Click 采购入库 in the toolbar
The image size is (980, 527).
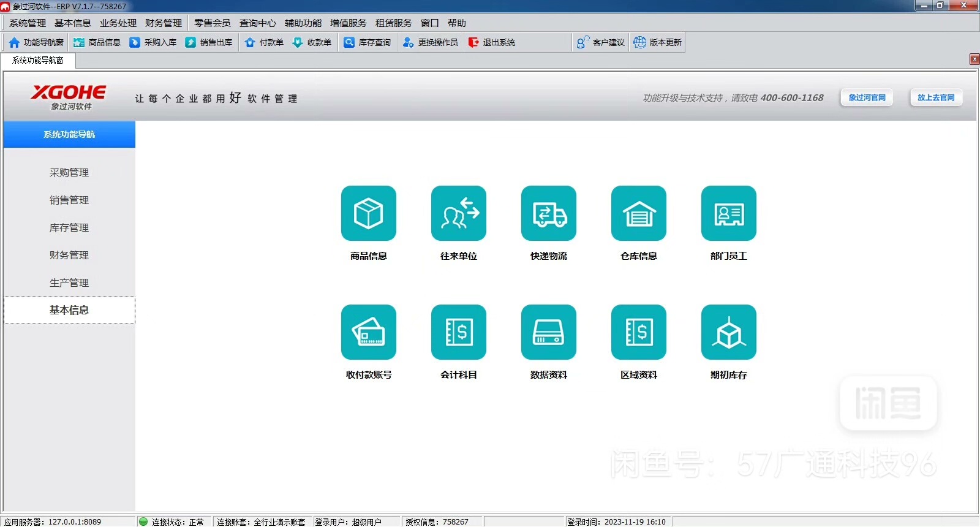click(153, 42)
